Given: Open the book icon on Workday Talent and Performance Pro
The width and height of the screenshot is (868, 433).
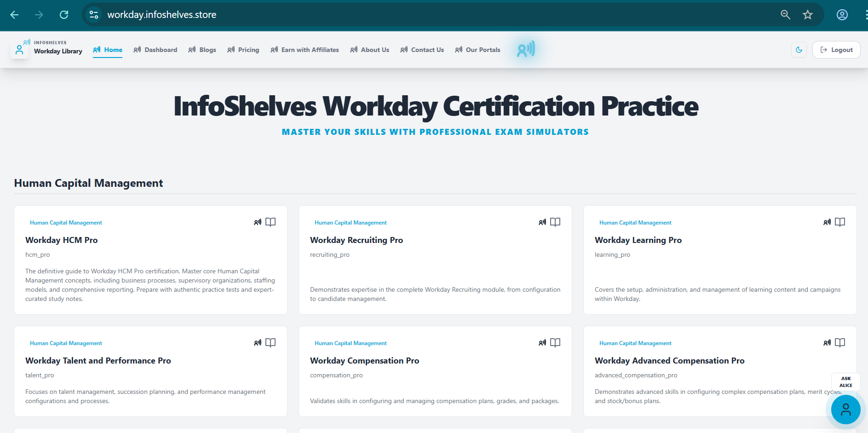Looking at the screenshot, I should 270,342.
